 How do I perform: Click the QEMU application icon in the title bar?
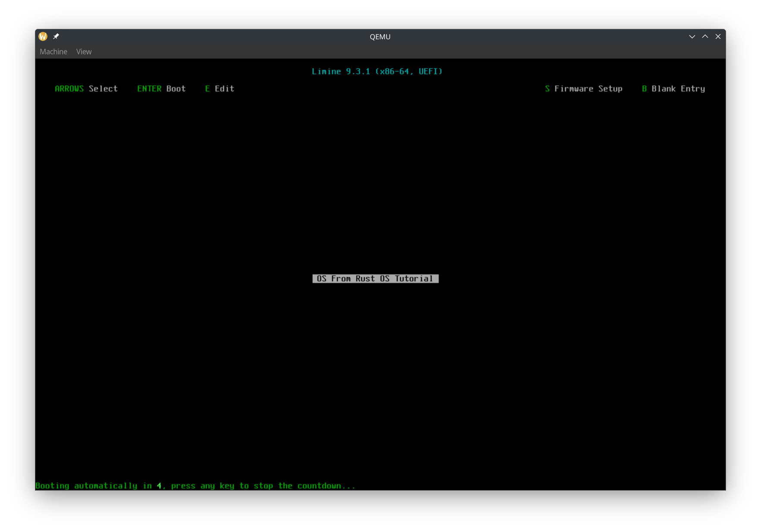(x=43, y=36)
